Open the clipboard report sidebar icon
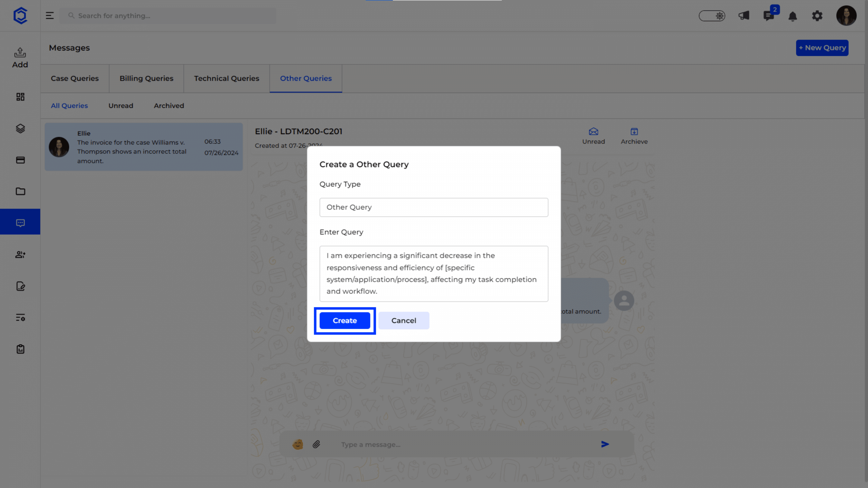Viewport: 868px width, 488px height. 20,349
